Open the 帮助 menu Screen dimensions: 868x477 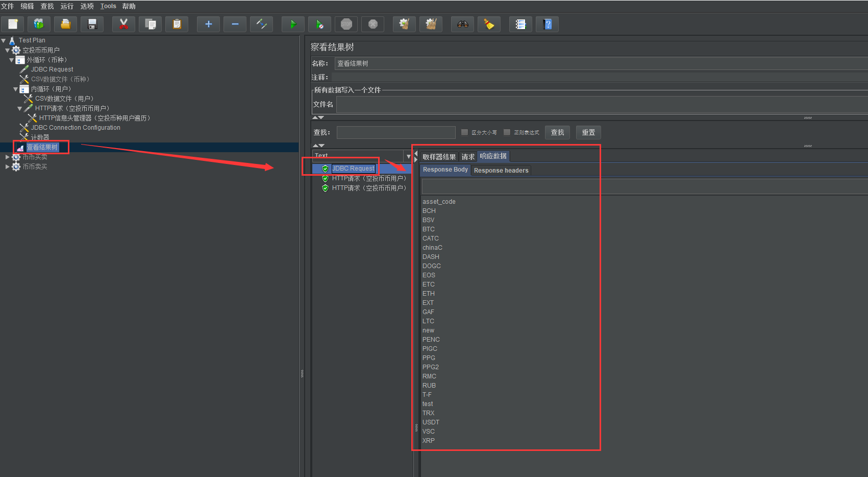tap(129, 6)
